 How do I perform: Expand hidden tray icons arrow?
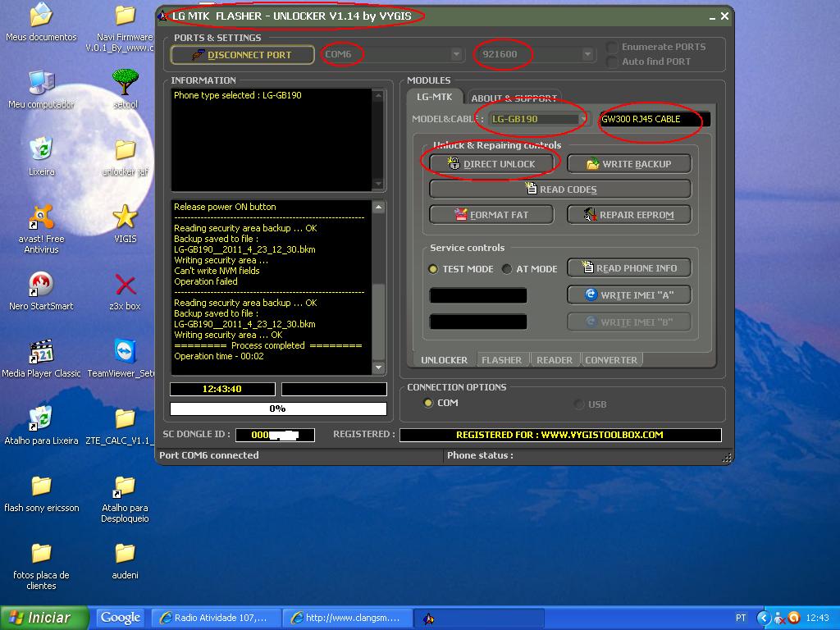click(x=764, y=618)
